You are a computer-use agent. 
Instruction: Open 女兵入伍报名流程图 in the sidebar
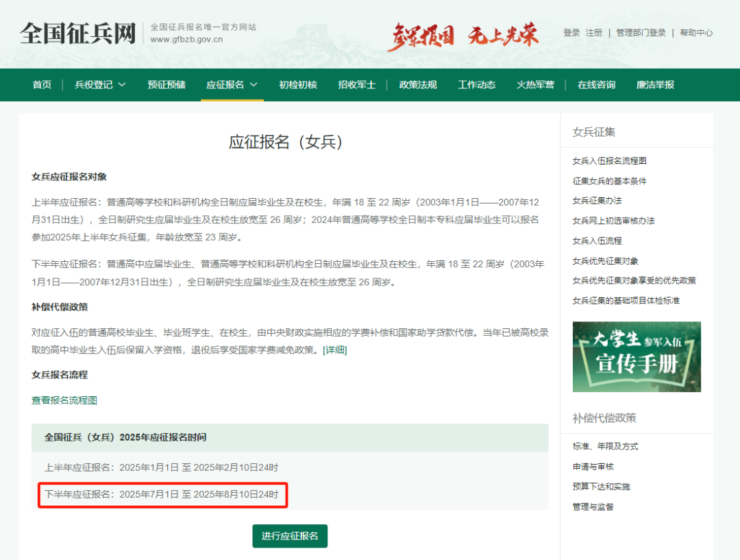pyautogui.click(x=610, y=160)
